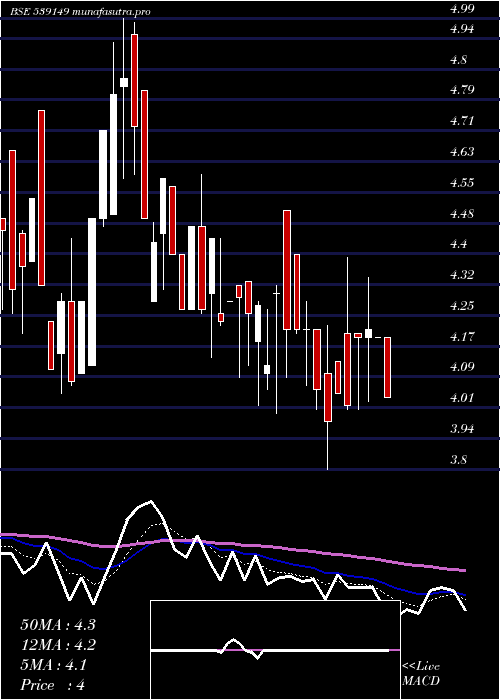Viewport: 500px width, 700px height.
Task: Select the 4.71 price level label
Action: tap(461, 121)
